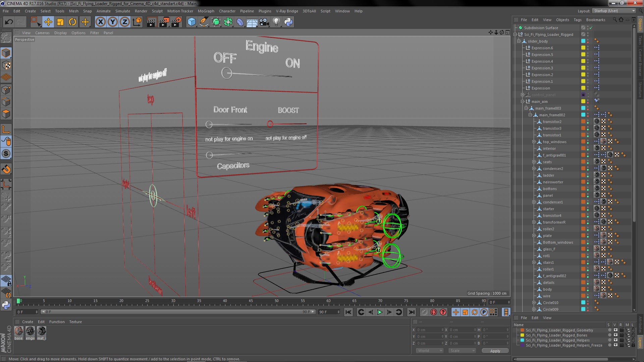Go to end of timeline button
This screenshot has height=362, width=644.
click(411, 312)
